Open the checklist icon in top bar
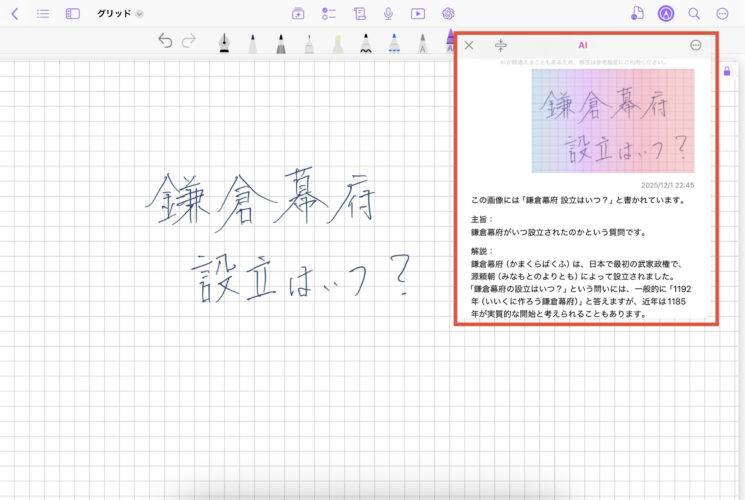745x500 pixels. tap(328, 14)
